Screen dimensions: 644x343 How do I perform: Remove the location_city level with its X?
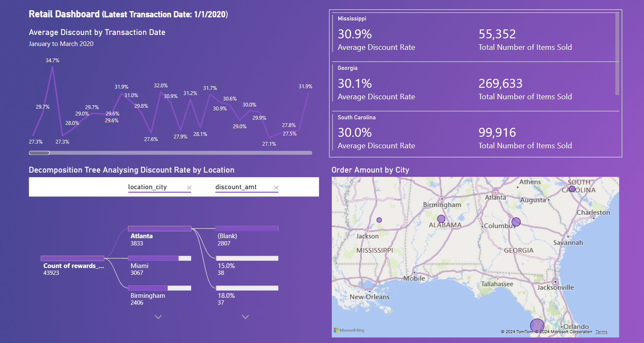click(x=189, y=187)
